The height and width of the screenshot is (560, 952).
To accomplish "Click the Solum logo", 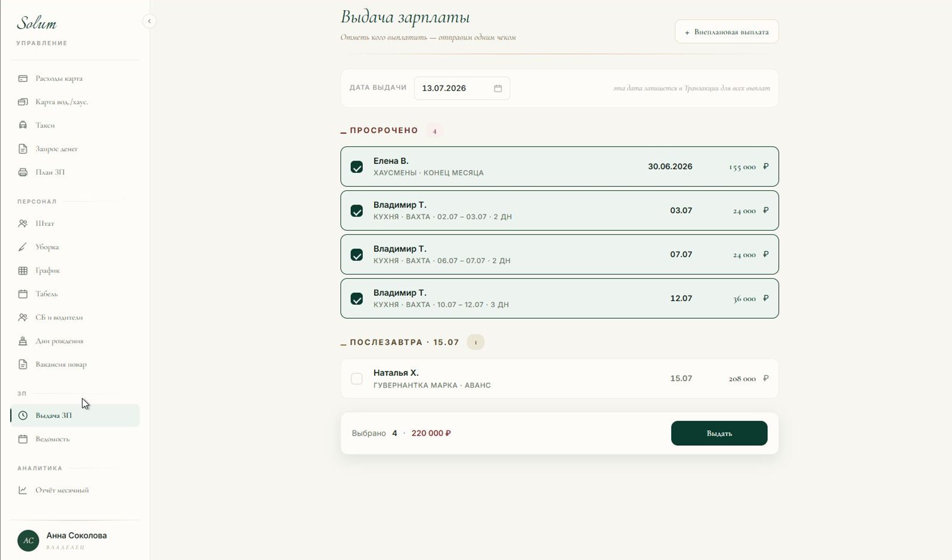I will pyautogui.click(x=37, y=23).
